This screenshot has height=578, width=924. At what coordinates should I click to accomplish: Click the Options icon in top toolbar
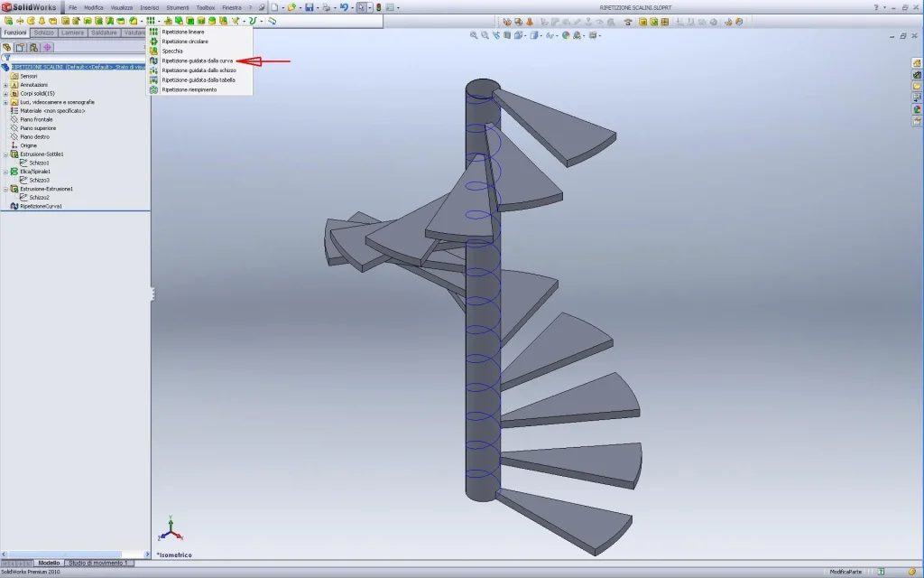point(390,7)
